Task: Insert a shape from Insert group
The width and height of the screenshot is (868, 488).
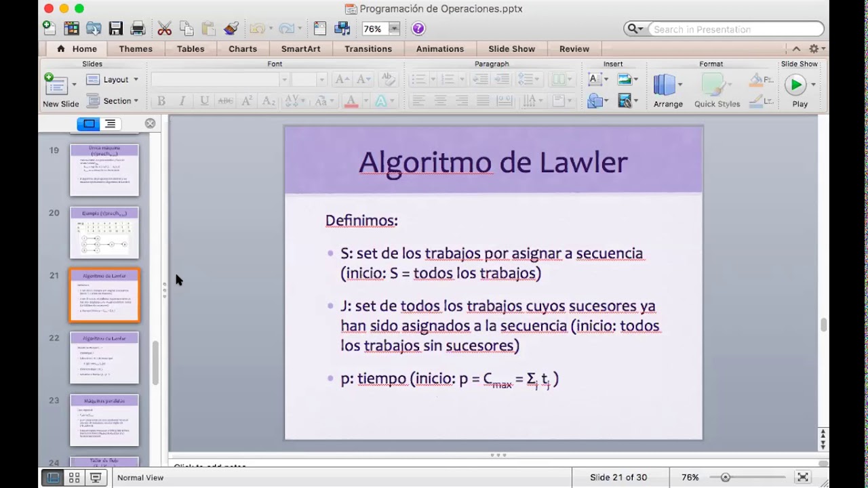Action: coord(595,101)
